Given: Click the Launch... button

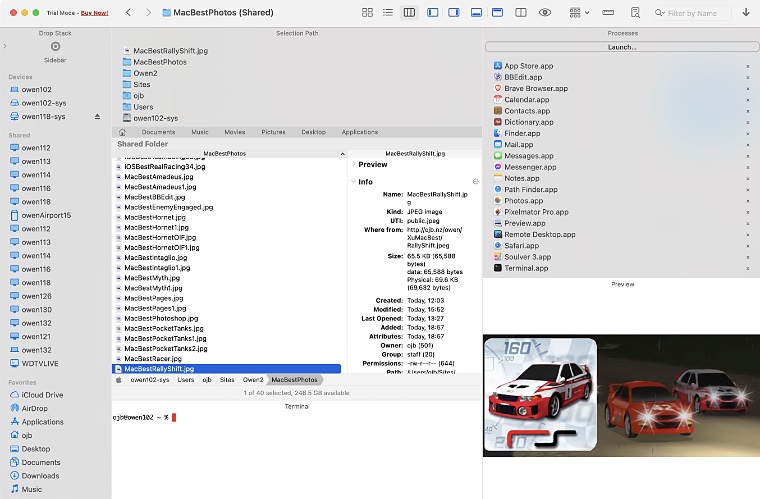Looking at the screenshot, I should [621, 47].
